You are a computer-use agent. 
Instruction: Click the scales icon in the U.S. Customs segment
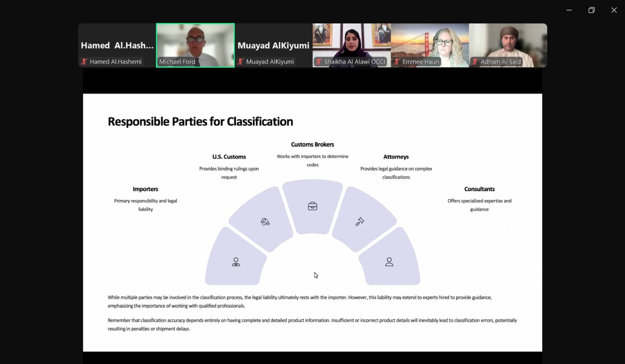coord(265,222)
